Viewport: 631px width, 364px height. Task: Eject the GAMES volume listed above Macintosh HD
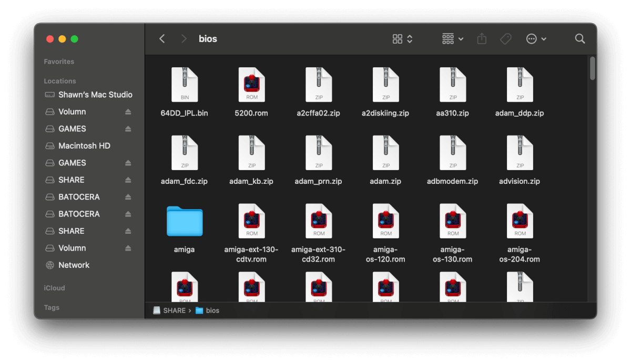[x=128, y=129]
